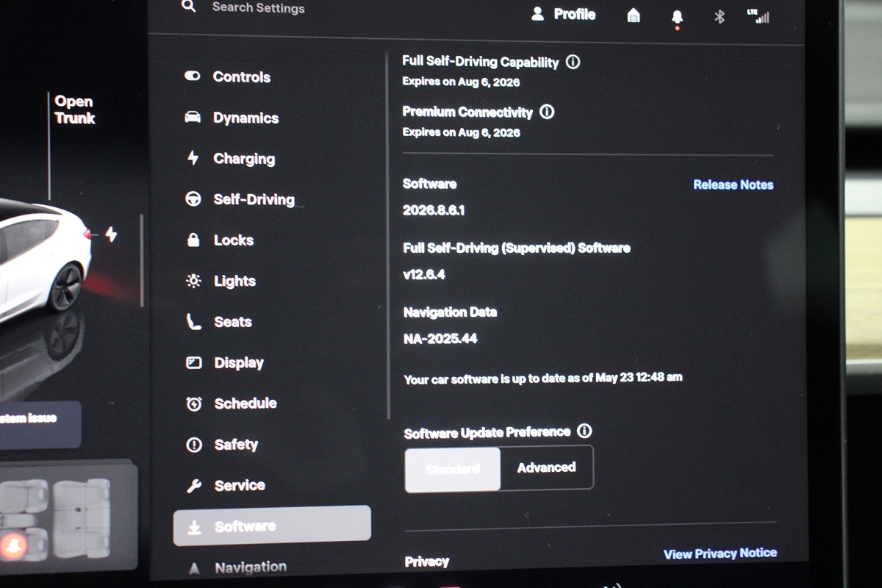
Task: Click the Navigation arrow icon
Action: [x=194, y=568]
